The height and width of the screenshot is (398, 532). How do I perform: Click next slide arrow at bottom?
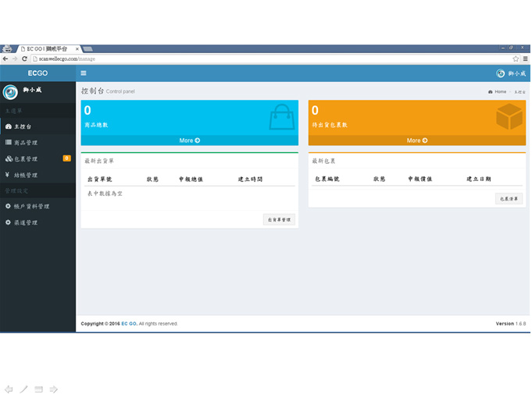(54, 389)
